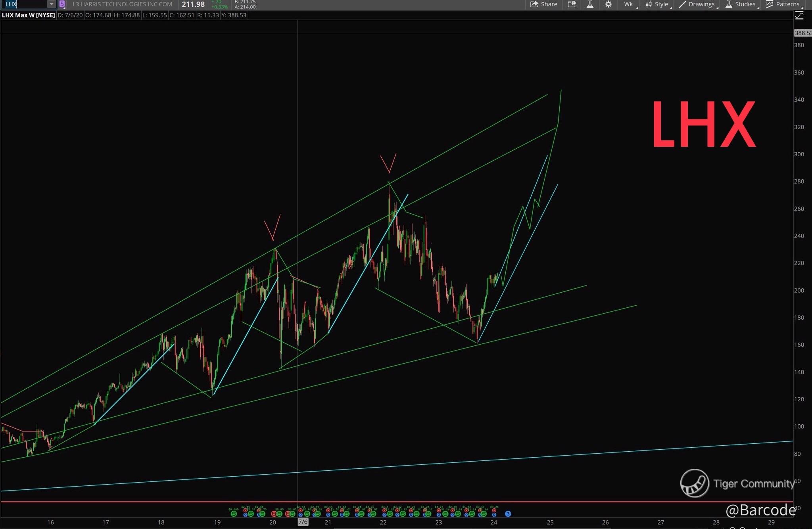Click the curve icon above price axis
Screen dimensions: 812x529
pos(799,15)
